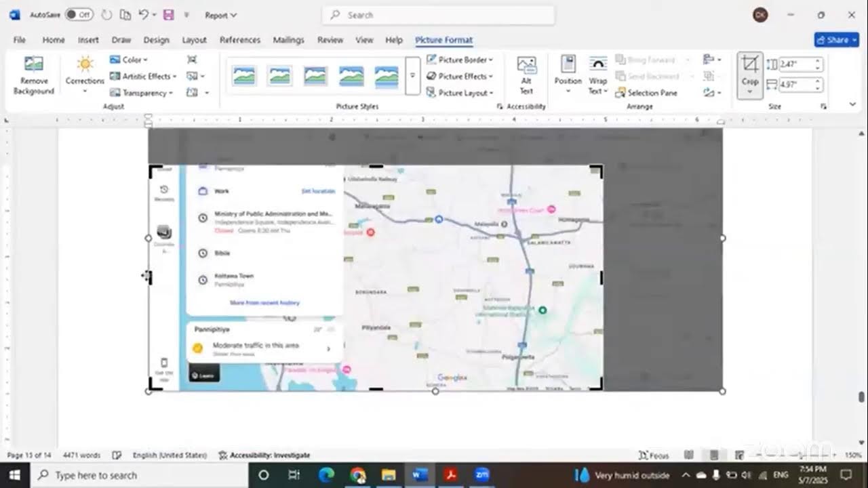
Task: Open the Align objects dropdown
Action: [711, 60]
